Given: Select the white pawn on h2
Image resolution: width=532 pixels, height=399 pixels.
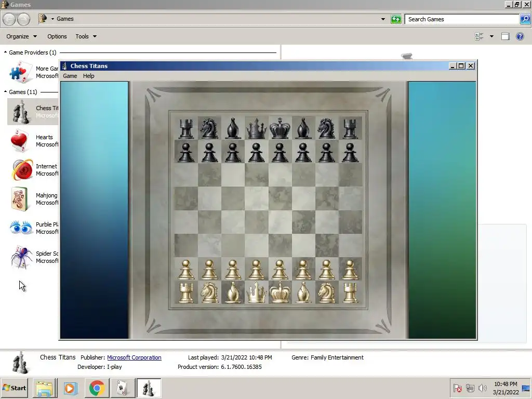Looking at the screenshot, I should 350,270.
